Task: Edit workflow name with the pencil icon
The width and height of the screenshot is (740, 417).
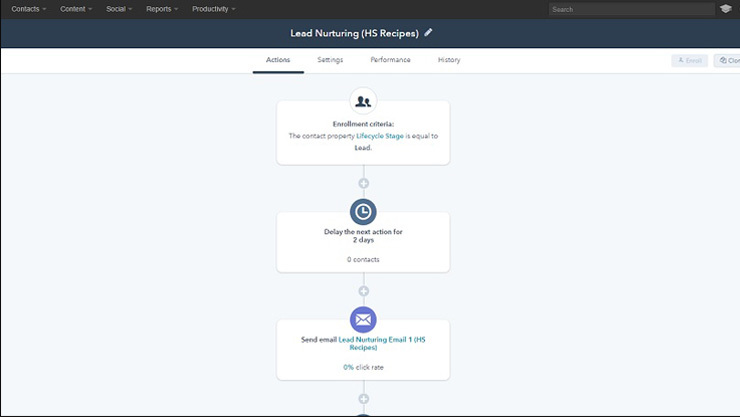Action: pos(428,33)
